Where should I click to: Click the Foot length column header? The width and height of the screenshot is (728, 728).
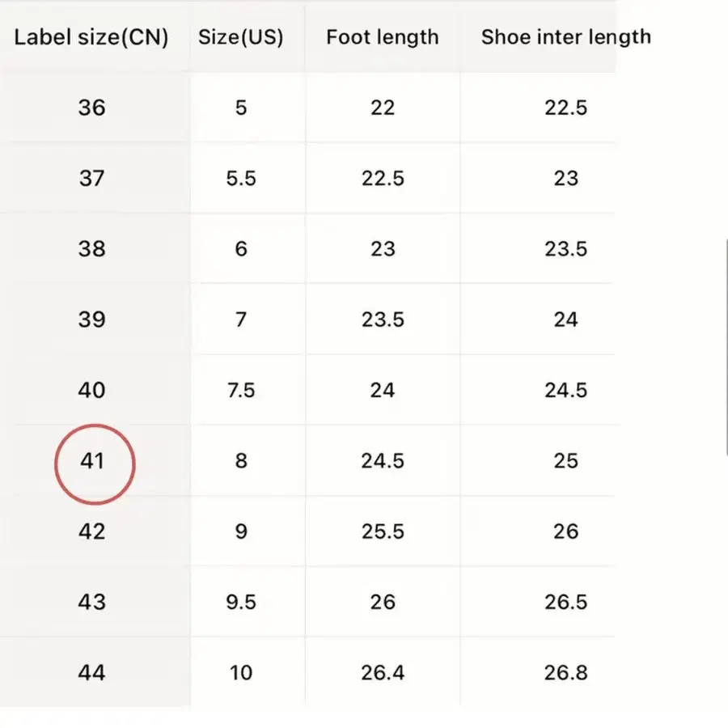383,38
